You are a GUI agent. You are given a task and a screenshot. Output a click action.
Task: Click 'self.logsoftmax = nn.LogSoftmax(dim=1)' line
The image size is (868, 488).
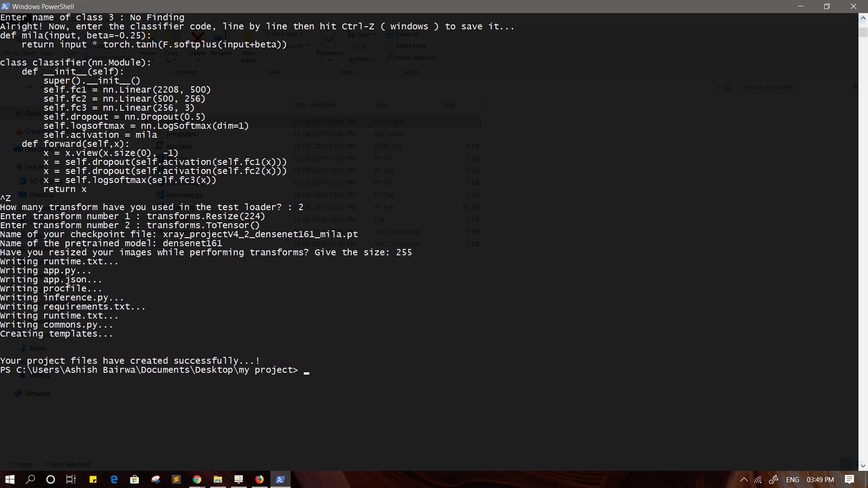(146, 126)
